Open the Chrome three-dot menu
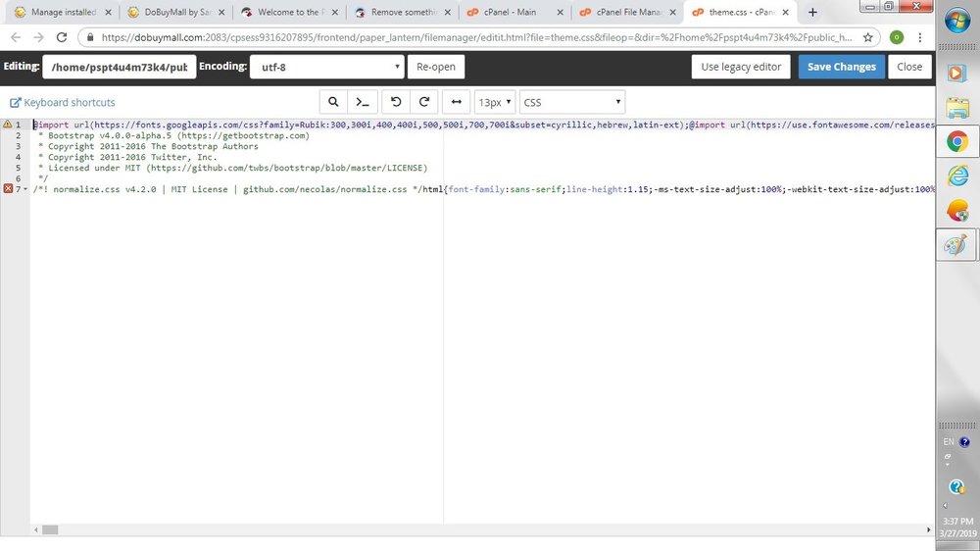 919,37
